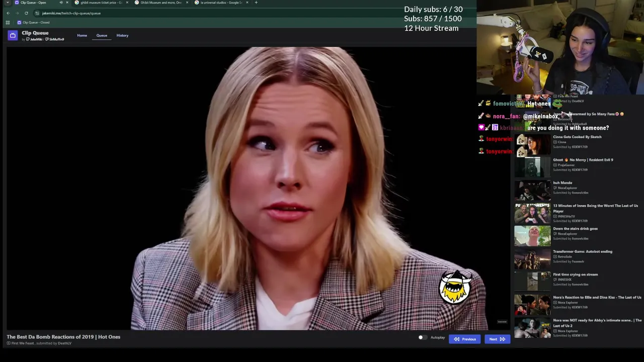Open 'Nora's Reaction to Ellie and Dina Kiss' clip
The width and height of the screenshot is (644, 362).
578,305
